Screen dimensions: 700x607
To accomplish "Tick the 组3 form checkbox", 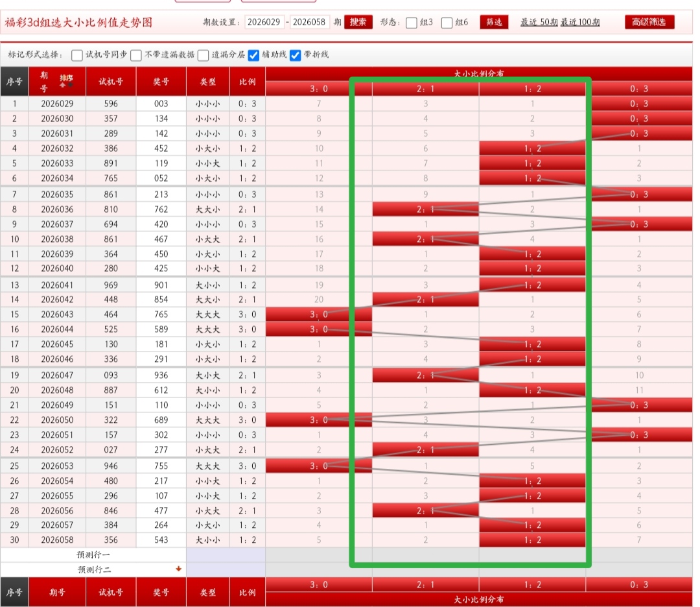I will [412, 23].
